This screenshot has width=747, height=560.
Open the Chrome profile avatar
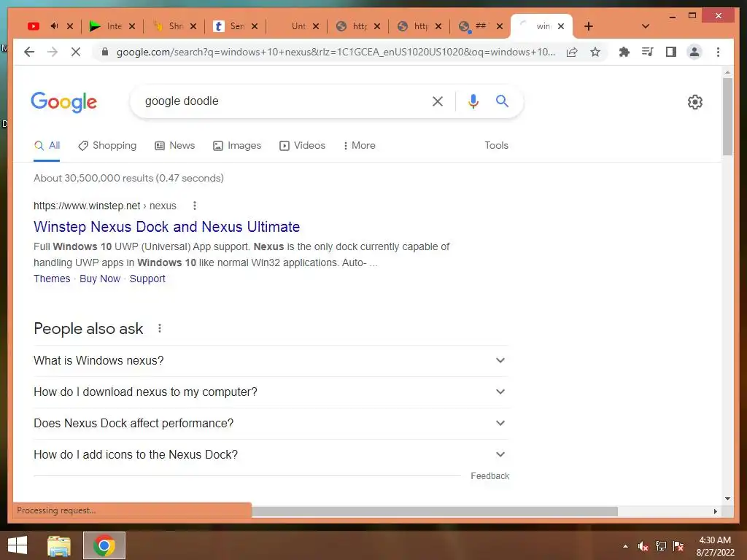[x=694, y=52]
